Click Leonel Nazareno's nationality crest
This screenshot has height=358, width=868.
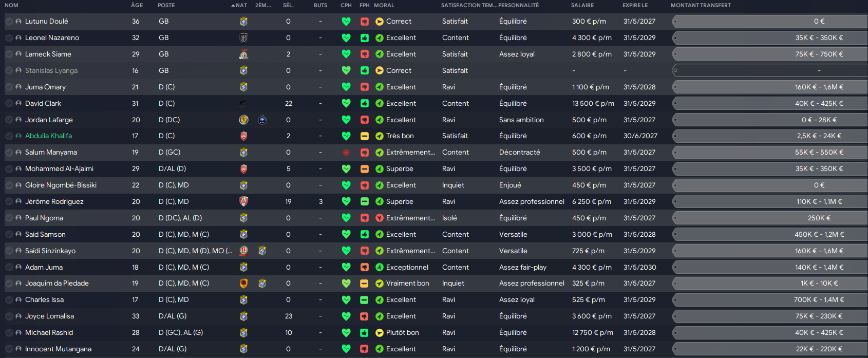click(x=243, y=37)
